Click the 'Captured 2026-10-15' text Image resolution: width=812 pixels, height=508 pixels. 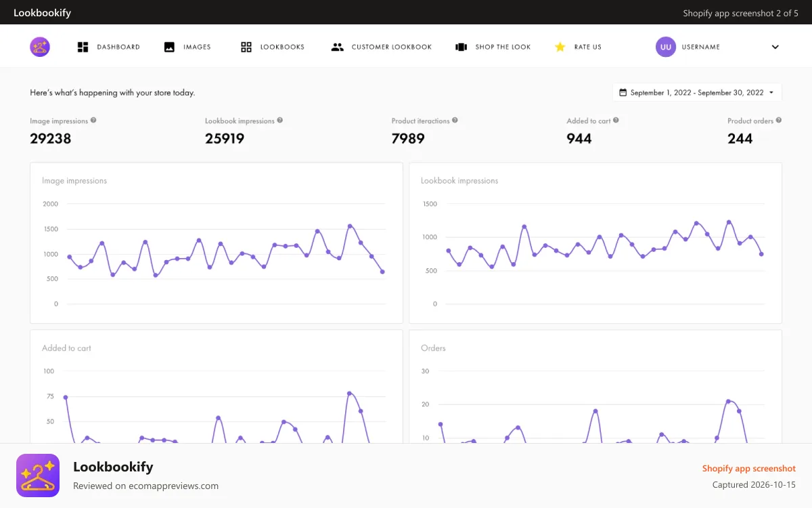coord(754,484)
